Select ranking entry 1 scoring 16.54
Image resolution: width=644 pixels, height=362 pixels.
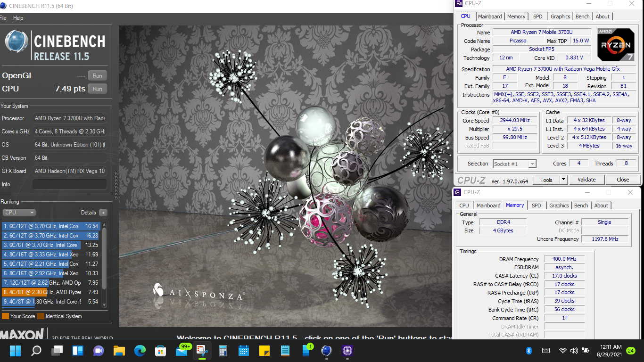click(51, 226)
